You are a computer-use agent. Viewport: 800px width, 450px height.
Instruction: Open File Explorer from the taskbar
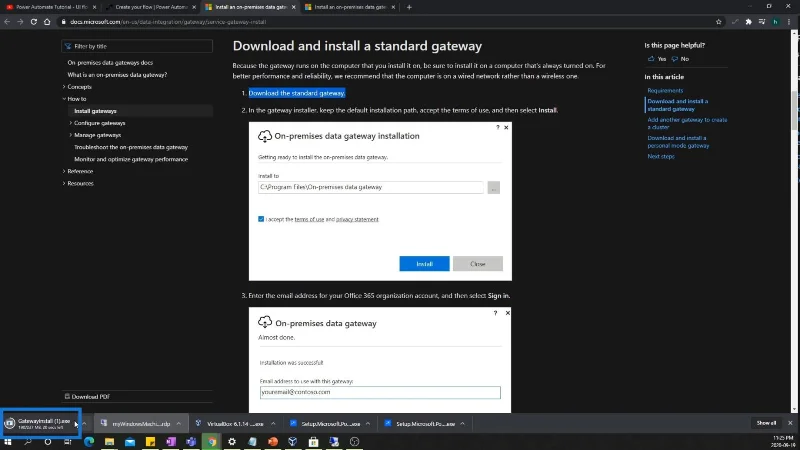click(109, 441)
